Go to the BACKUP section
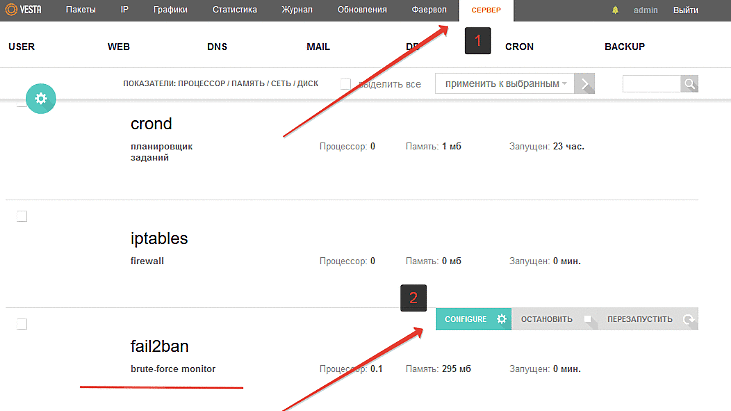731x411 pixels. [x=624, y=46]
